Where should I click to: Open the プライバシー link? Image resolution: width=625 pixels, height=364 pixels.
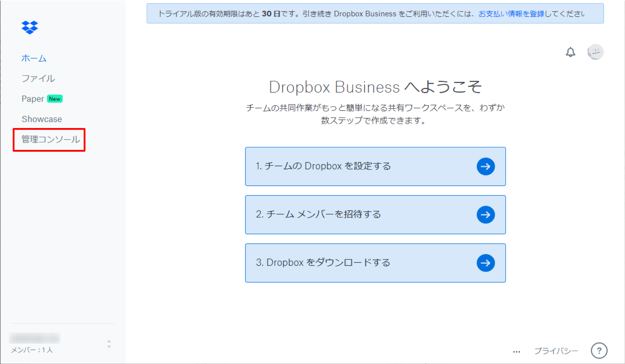(x=556, y=351)
